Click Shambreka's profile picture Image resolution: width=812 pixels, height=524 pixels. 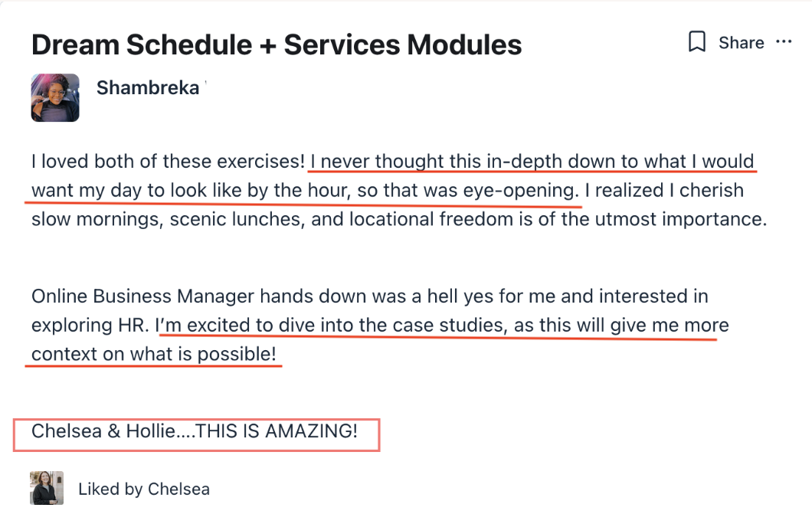[55, 97]
